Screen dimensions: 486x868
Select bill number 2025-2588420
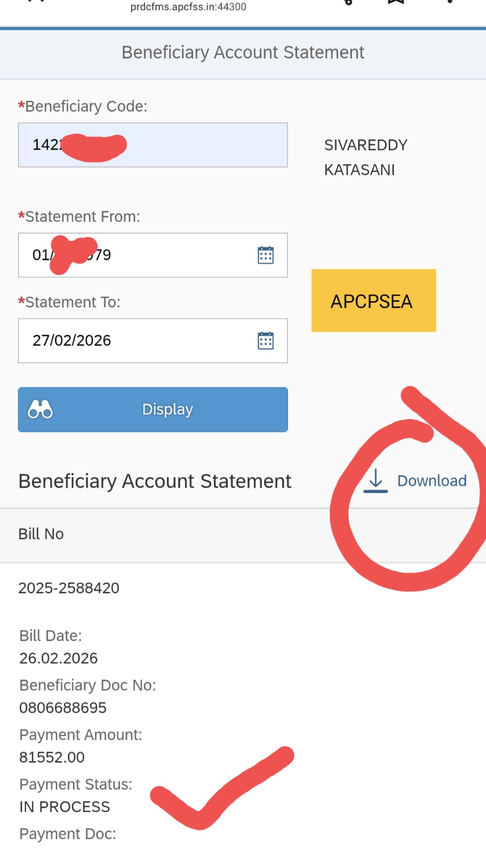coord(69,588)
